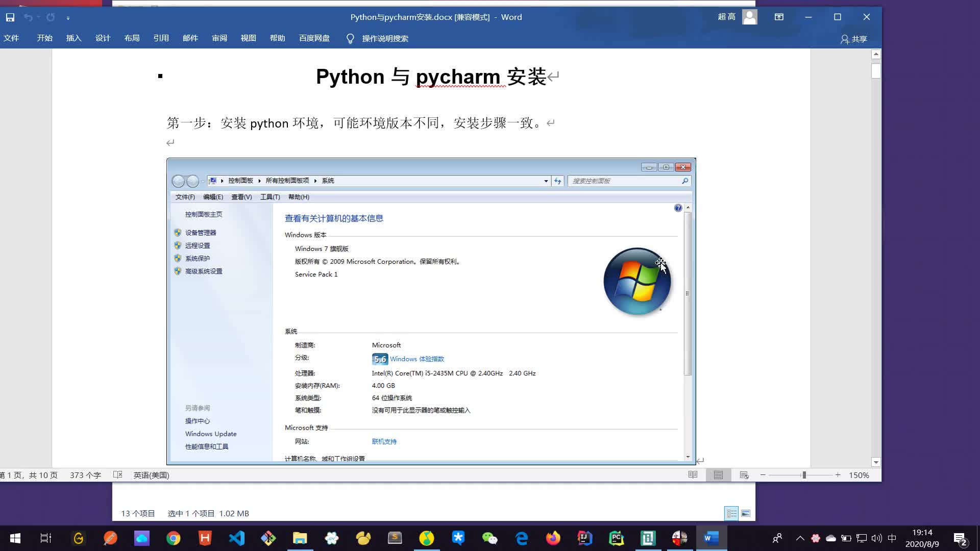Open PyCharm from taskbar

click(x=617, y=538)
